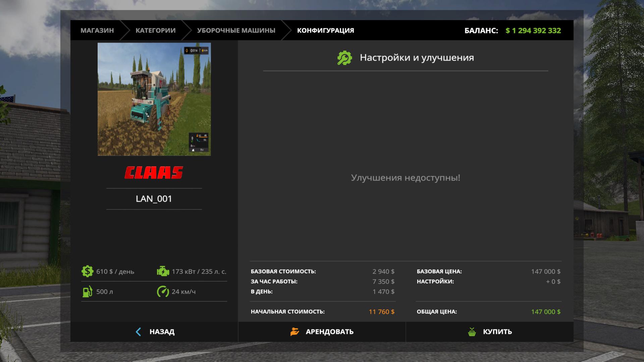The width and height of the screenshot is (644, 362).
Task: Click the CLAAS brand logo
Action: coord(154,173)
